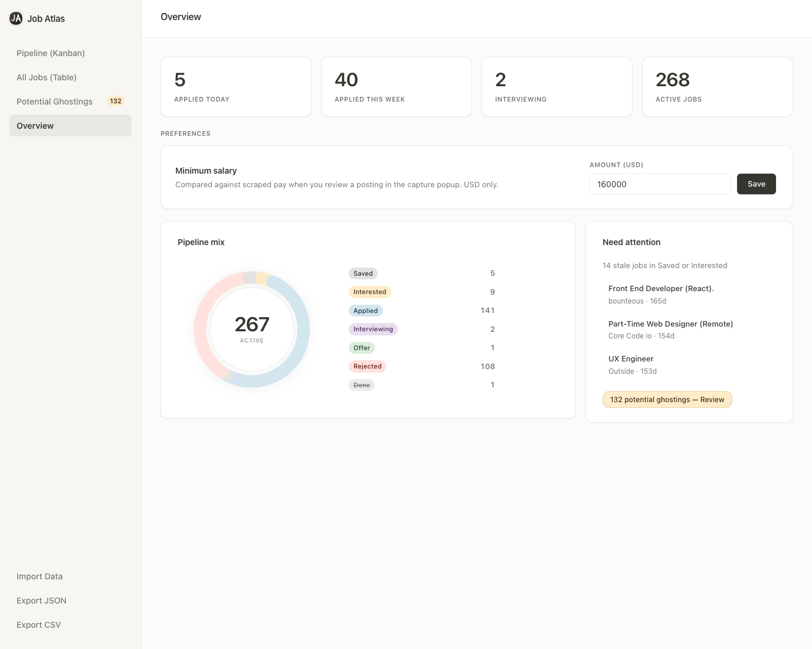Viewport: 812px width, 649px height.
Task: Click the Done status pill
Action: pos(362,385)
